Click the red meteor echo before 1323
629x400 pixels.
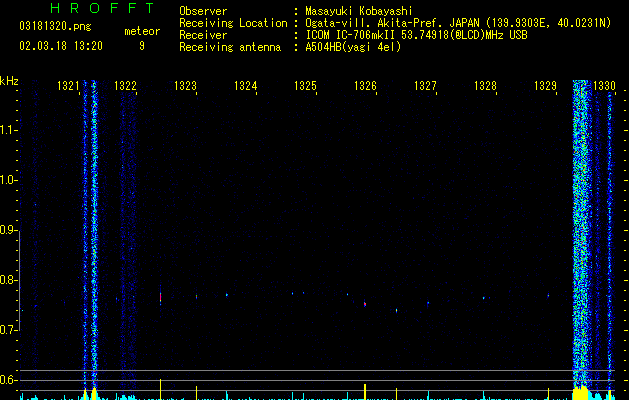click(x=160, y=297)
